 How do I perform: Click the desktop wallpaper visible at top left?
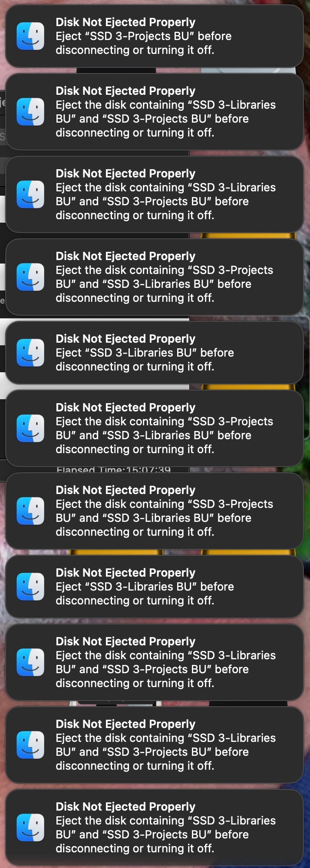coord(3,4)
